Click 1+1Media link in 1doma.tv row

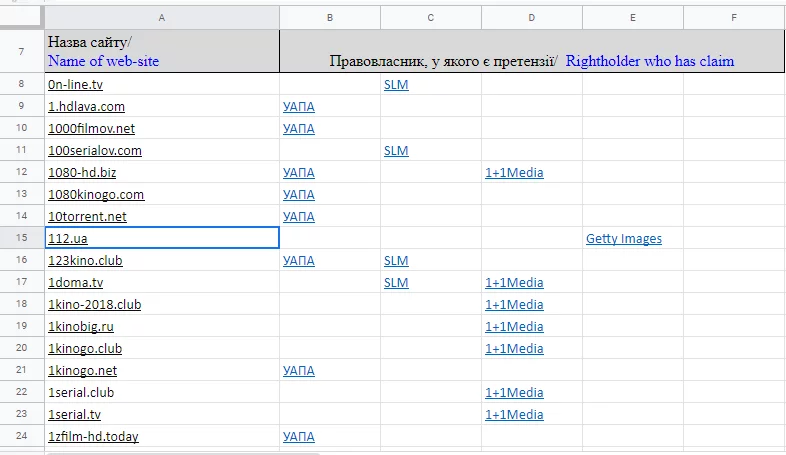tap(514, 284)
